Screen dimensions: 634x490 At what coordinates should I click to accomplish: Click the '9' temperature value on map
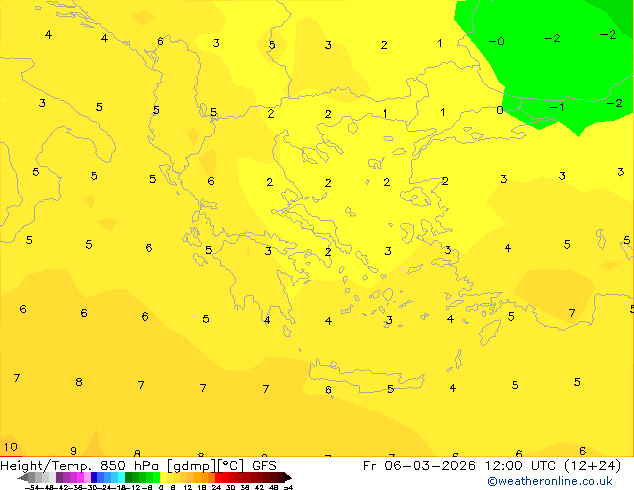[73, 451]
